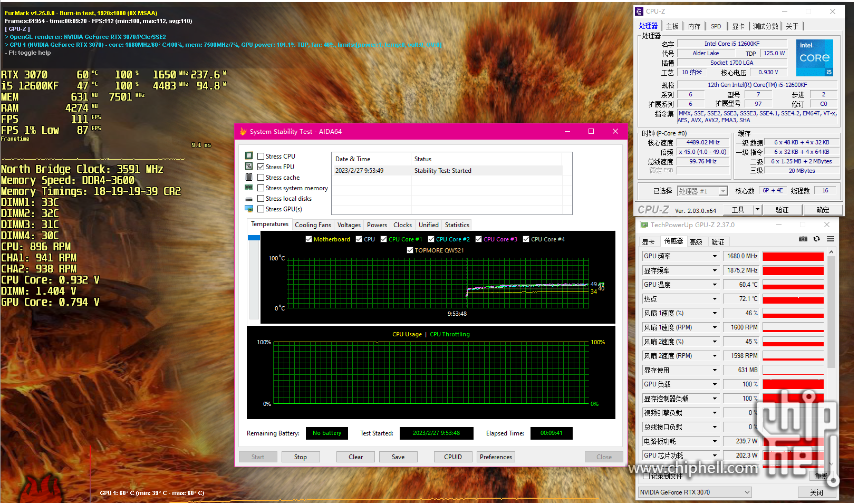Click Stability Test Started log row
854x503 pixels.
(449, 170)
